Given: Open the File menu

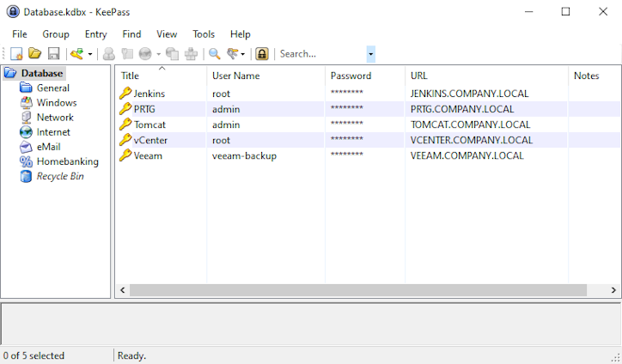Looking at the screenshot, I should [x=20, y=34].
